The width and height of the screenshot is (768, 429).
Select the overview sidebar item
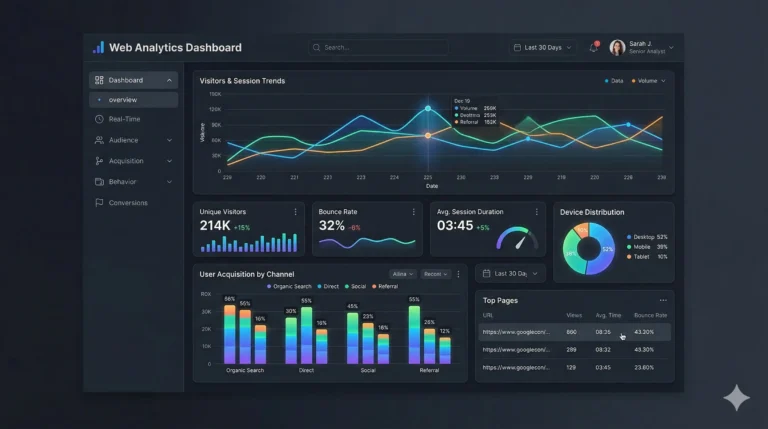[x=133, y=99]
